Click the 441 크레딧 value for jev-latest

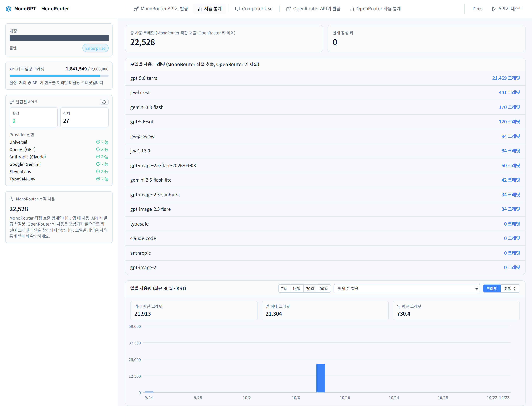click(x=509, y=93)
